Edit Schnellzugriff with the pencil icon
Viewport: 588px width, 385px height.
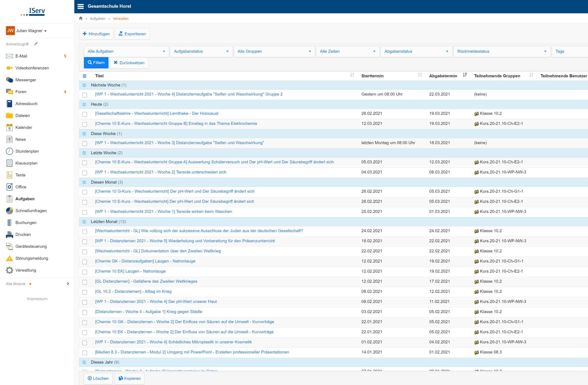(x=36, y=44)
